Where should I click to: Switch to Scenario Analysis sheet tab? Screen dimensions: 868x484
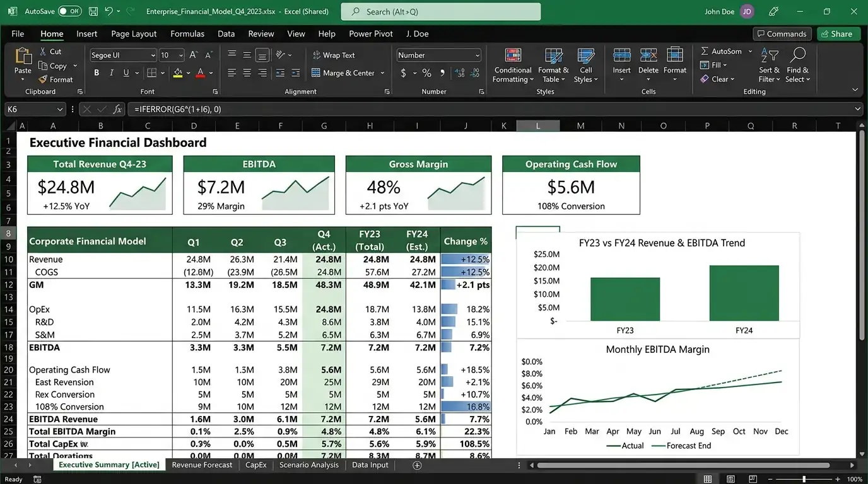click(309, 465)
